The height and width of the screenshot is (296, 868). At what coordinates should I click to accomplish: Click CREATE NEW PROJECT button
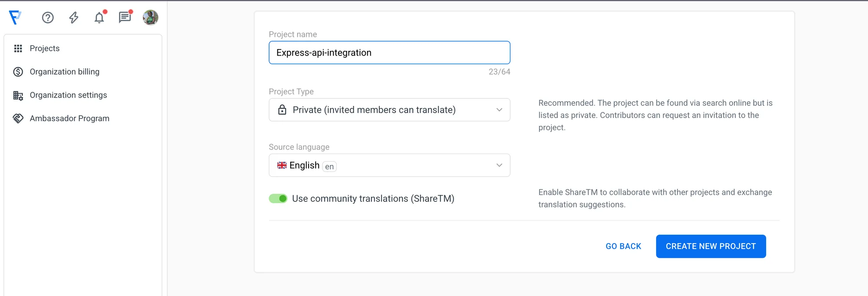coord(711,246)
